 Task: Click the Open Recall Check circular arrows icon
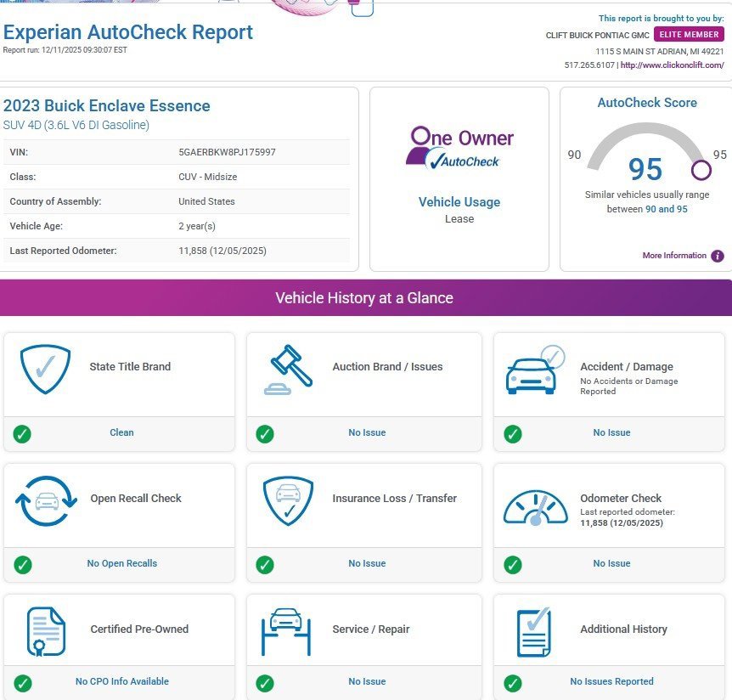click(x=45, y=501)
